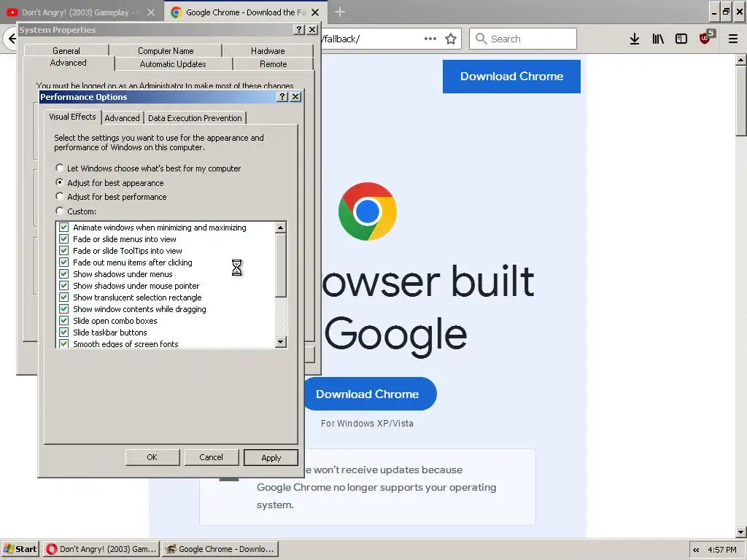
Task: Click the help question mark in Performance Options
Action: tap(282, 97)
